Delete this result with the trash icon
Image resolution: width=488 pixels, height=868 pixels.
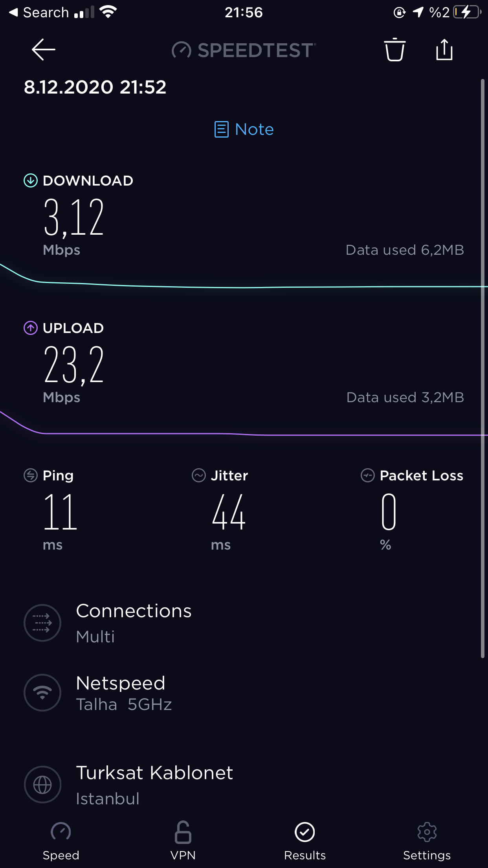394,50
